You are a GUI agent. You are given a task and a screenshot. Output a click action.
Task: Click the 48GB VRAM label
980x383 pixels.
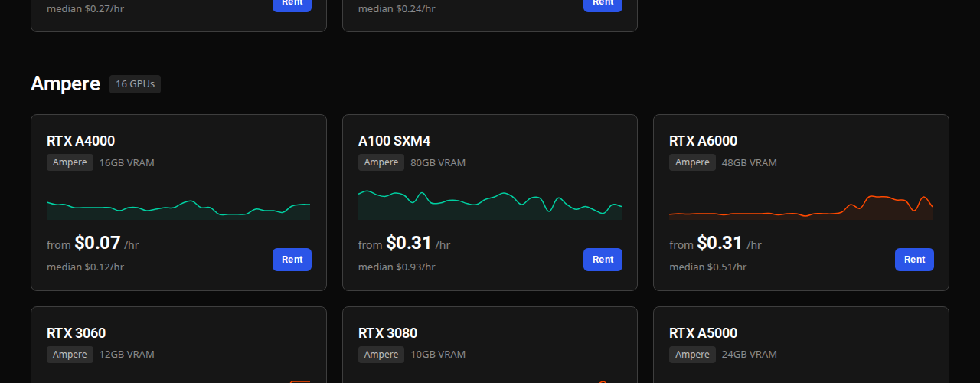coord(750,162)
